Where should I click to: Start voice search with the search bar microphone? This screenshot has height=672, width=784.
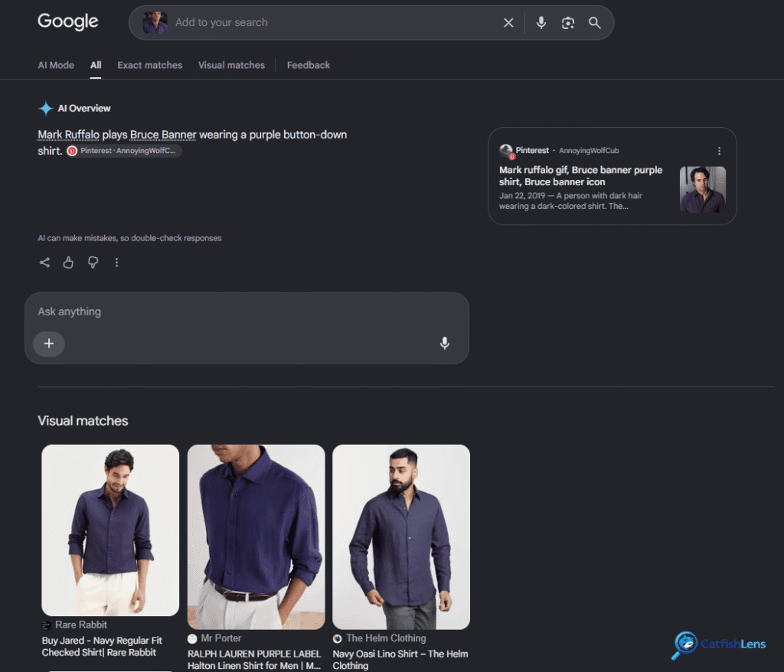pos(541,22)
